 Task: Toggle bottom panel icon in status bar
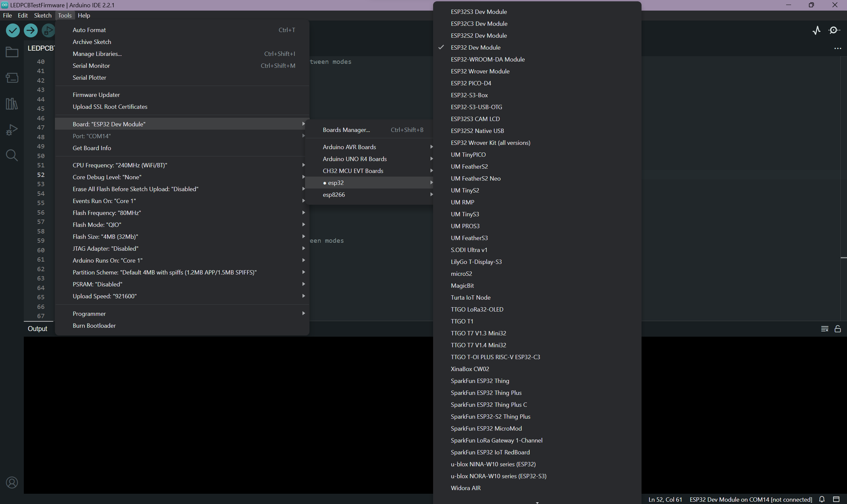[836, 499]
